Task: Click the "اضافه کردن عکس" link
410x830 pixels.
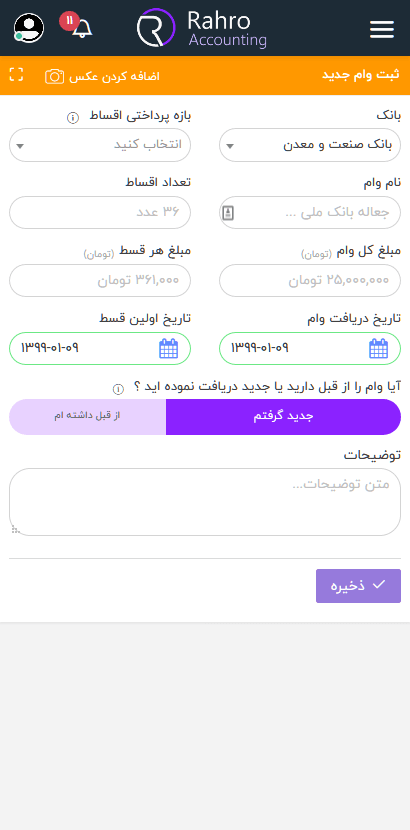Action: 114,76
